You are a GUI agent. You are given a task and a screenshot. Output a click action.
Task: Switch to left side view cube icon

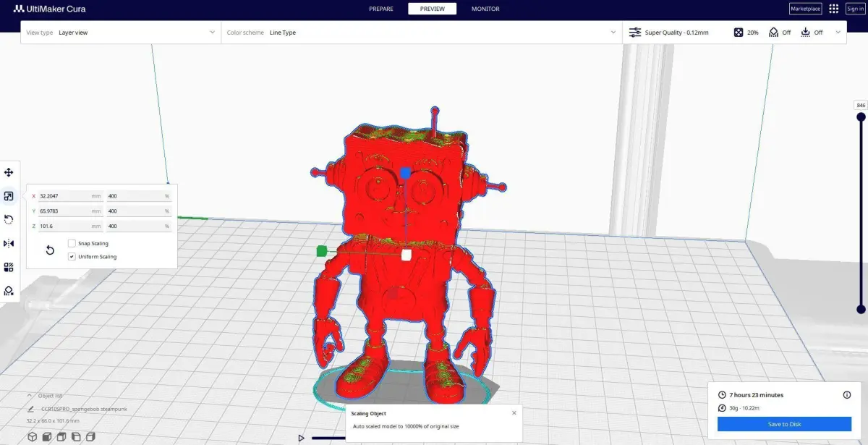[76, 436]
